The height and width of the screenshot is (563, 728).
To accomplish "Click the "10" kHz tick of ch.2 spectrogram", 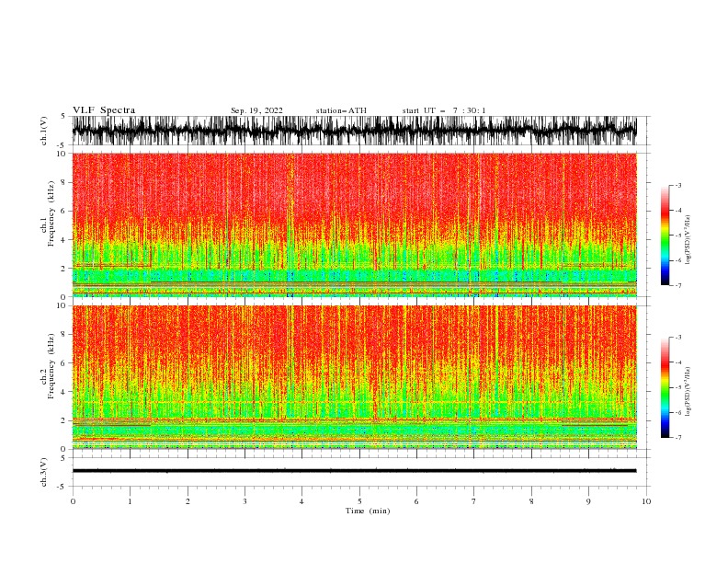I will tap(62, 306).
